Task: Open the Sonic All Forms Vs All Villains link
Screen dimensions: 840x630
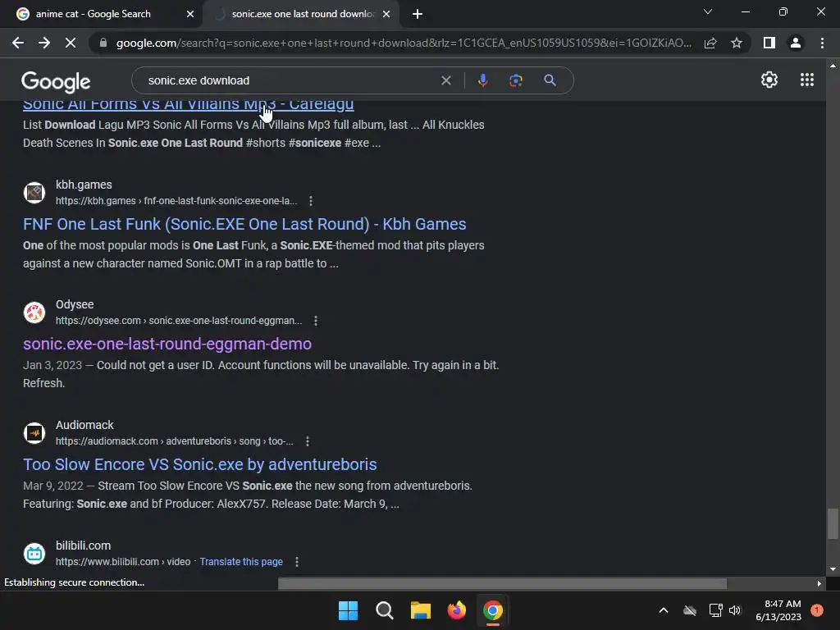Action: click(188, 104)
